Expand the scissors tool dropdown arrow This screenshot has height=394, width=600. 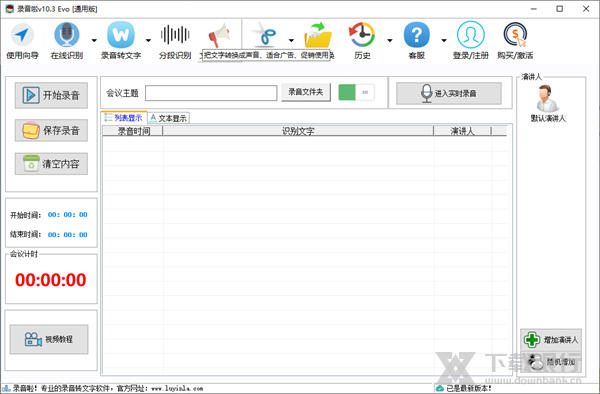click(291, 40)
